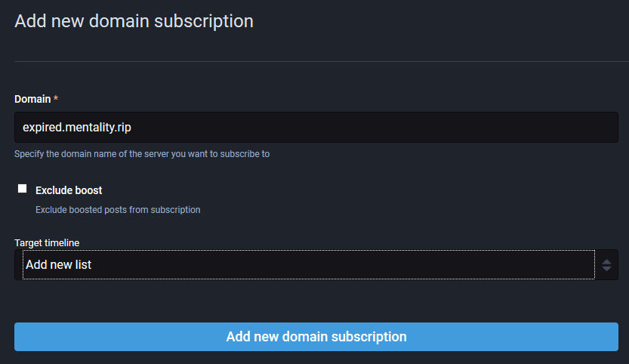This screenshot has width=629, height=364.
Task: Click the "Specify the domain name" hint text
Action: pos(142,154)
